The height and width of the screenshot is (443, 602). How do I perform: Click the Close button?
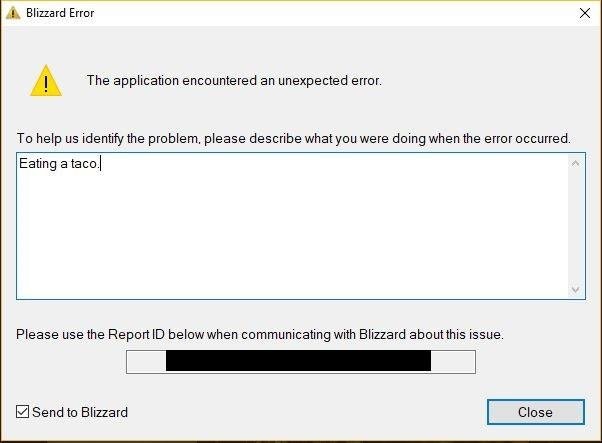point(536,412)
